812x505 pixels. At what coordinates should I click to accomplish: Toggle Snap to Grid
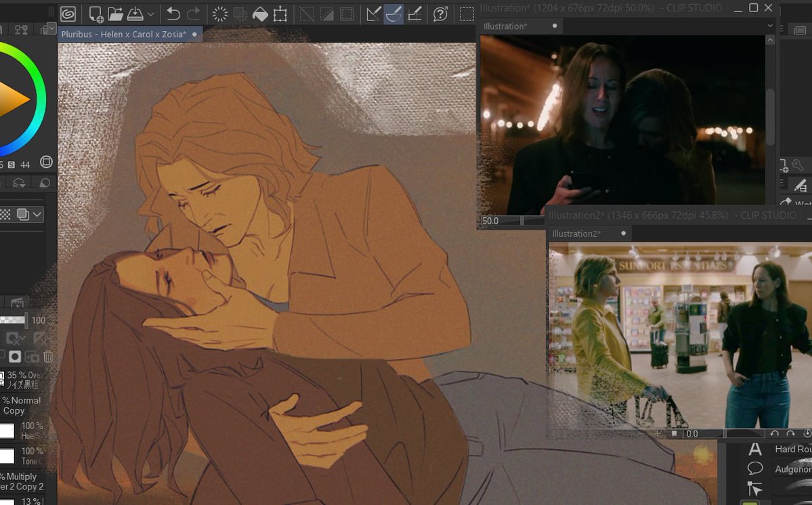click(414, 14)
